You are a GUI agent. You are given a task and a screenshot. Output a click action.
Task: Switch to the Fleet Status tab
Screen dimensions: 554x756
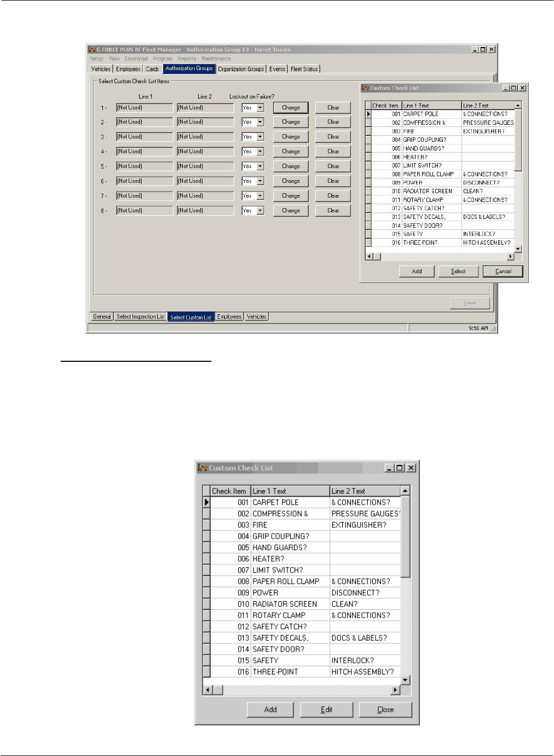[304, 69]
